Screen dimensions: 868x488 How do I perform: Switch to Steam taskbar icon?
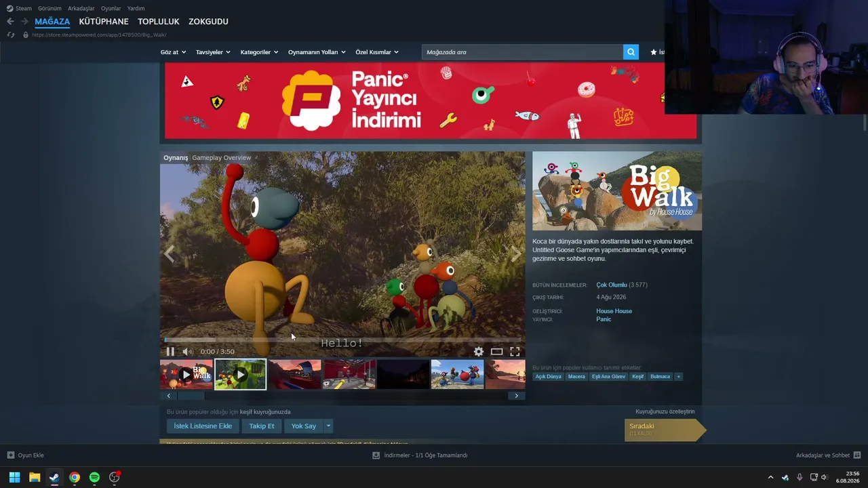coord(54,477)
